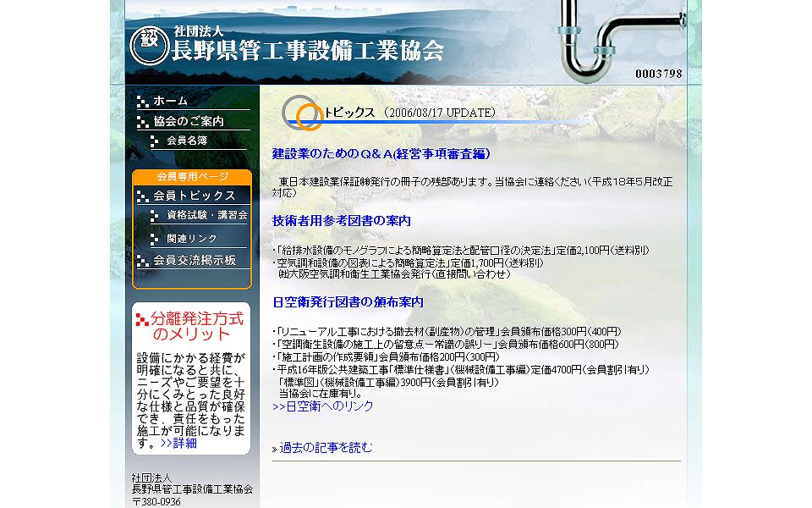Click the 空気調和設備の図表による簡略算定法 entry
812x508 pixels.
coord(408,262)
